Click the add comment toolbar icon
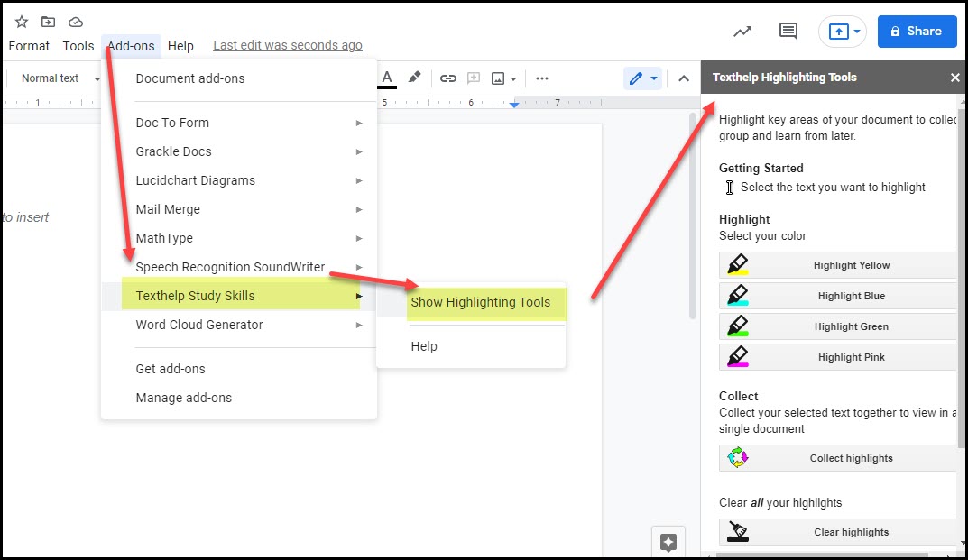968x560 pixels. click(x=474, y=78)
